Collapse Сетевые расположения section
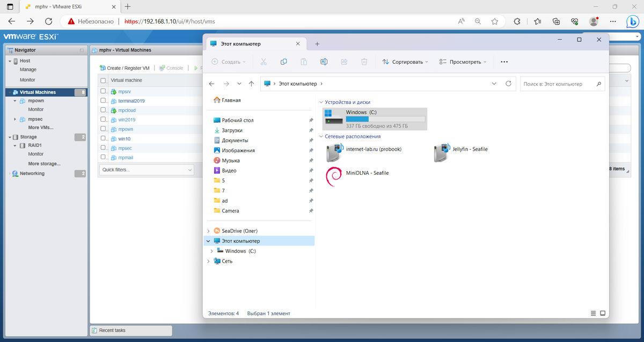The image size is (644, 342). coord(321,136)
